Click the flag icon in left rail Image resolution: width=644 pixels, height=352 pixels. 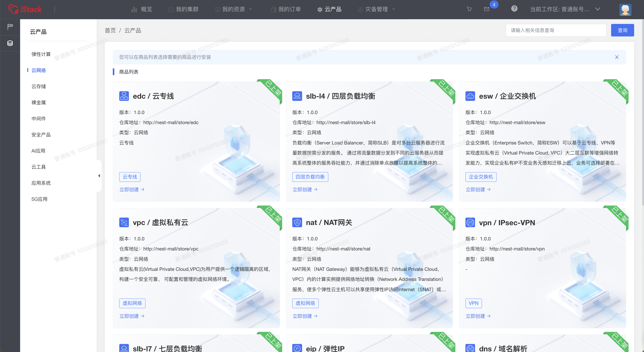[x=10, y=26]
